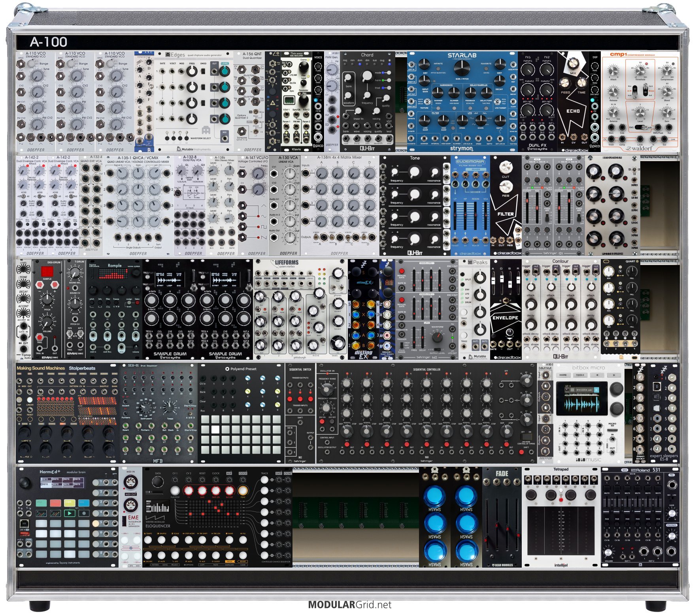Click the MIDI OUT socket on EME

[130, 505]
